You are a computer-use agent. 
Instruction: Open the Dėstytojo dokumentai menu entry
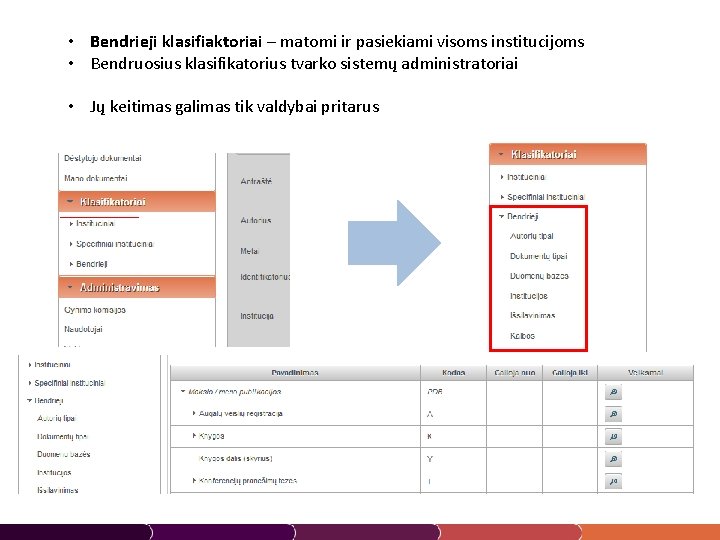[102, 158]
